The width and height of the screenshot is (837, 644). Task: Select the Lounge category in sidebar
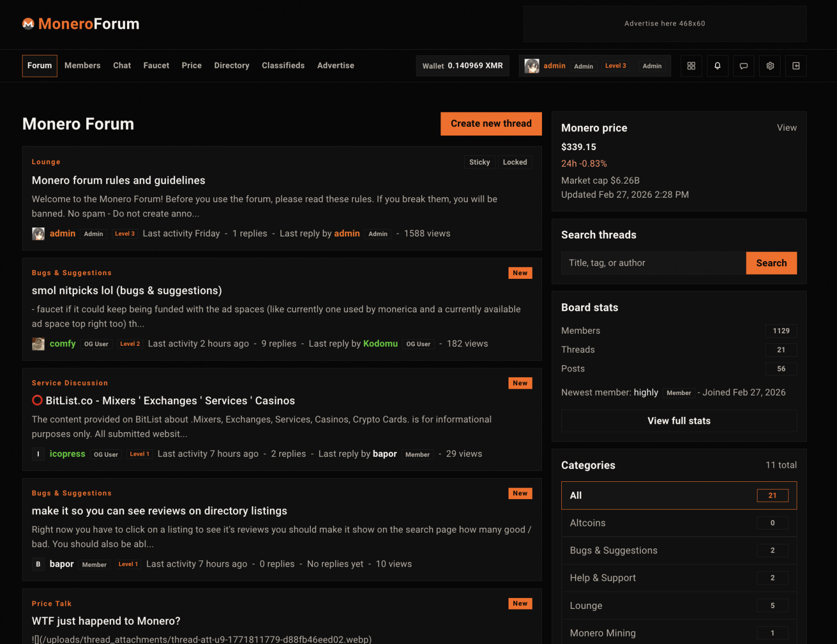point(678,605)
